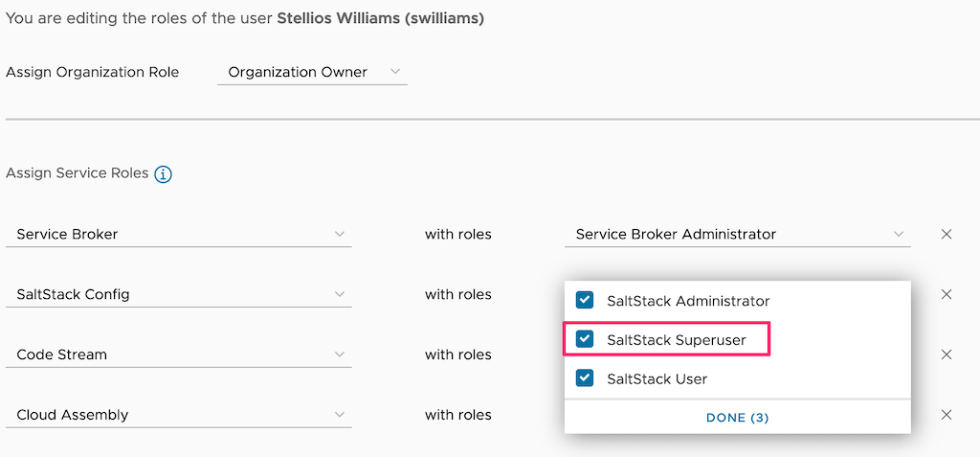The width and height of the screenshot is (980, 457).
Task: Click the Assign Service Roles heading
Action: coord(77,173)
